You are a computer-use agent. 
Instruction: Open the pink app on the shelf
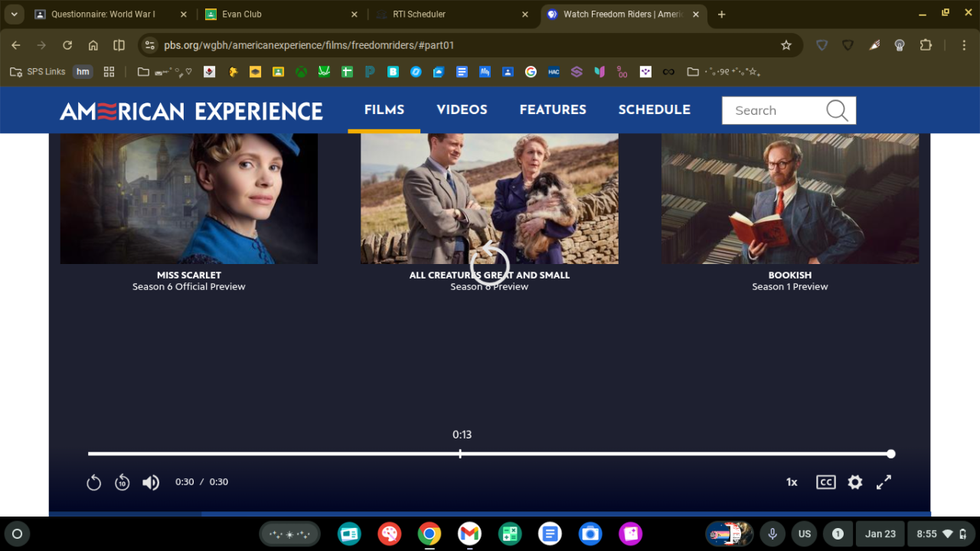(630, 534)
